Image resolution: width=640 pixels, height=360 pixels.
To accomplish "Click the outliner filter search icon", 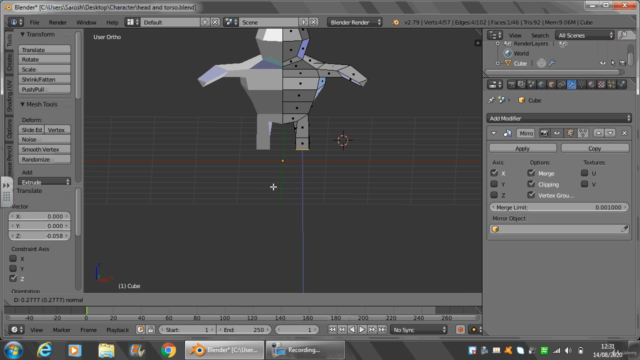I will (x=623, y=35).
